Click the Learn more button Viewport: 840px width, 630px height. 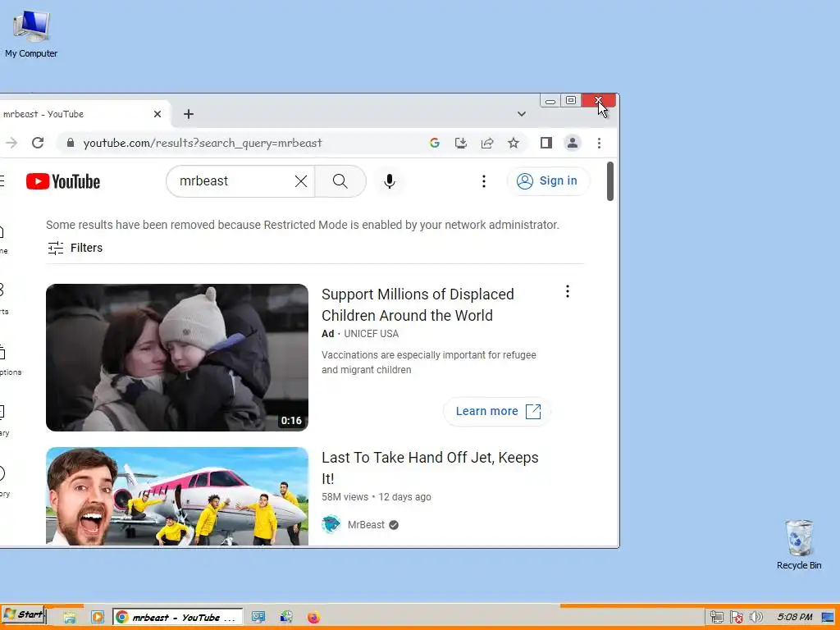tap(497, 411)
